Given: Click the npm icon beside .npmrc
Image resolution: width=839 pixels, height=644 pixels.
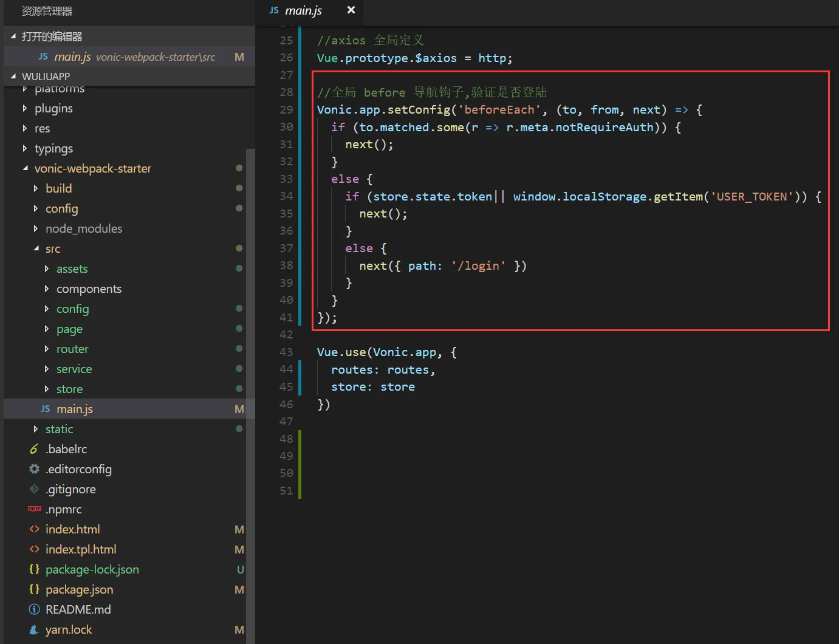Looking at the screenshot, I should [x=35, y=509].
